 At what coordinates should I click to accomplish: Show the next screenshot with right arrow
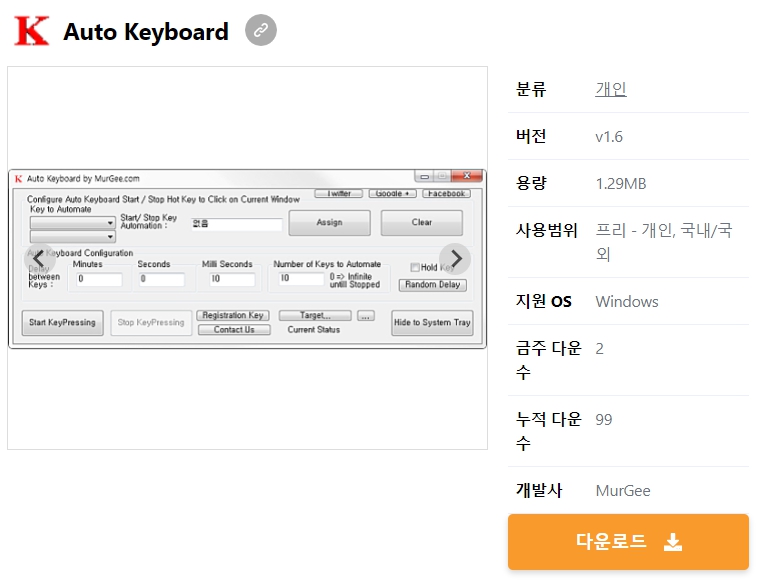[x=455, y=259]
